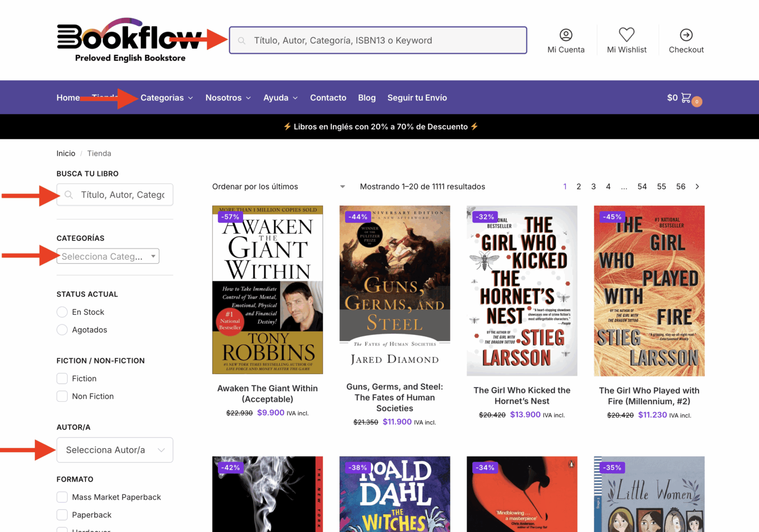Open The Girl Who Kicked the Hornet's Nest link
The height and width of the screenshot is (532, 759).
click(522, 396)
